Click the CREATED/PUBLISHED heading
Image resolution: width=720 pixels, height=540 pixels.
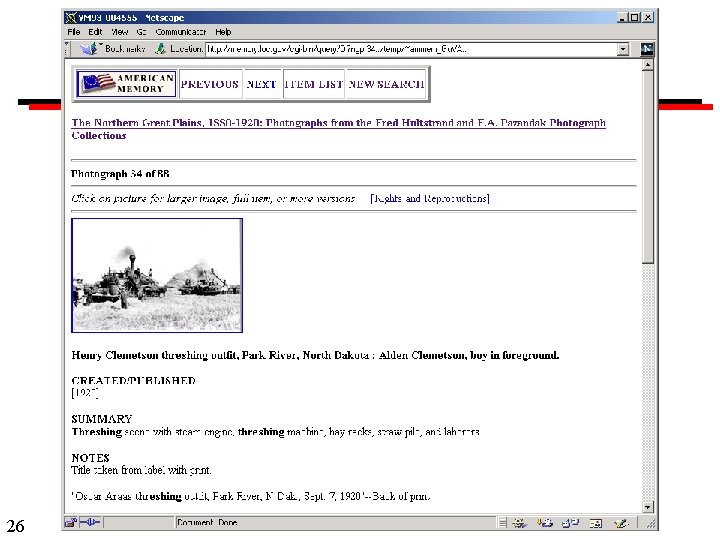coord(133,380)
